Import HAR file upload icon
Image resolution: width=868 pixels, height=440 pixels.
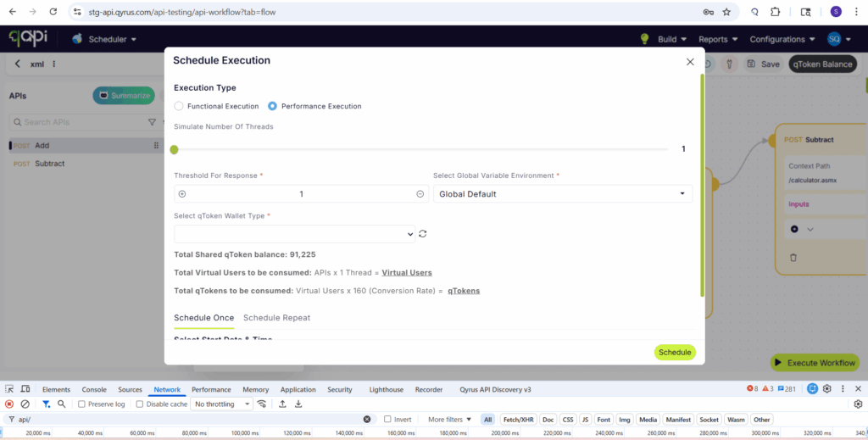tap(282, 404)
